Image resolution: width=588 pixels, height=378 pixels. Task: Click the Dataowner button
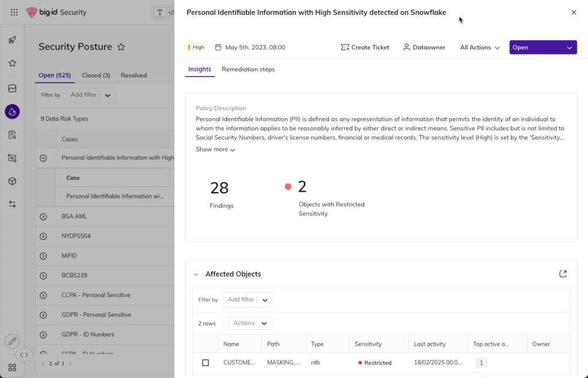[x=424, y=47]
